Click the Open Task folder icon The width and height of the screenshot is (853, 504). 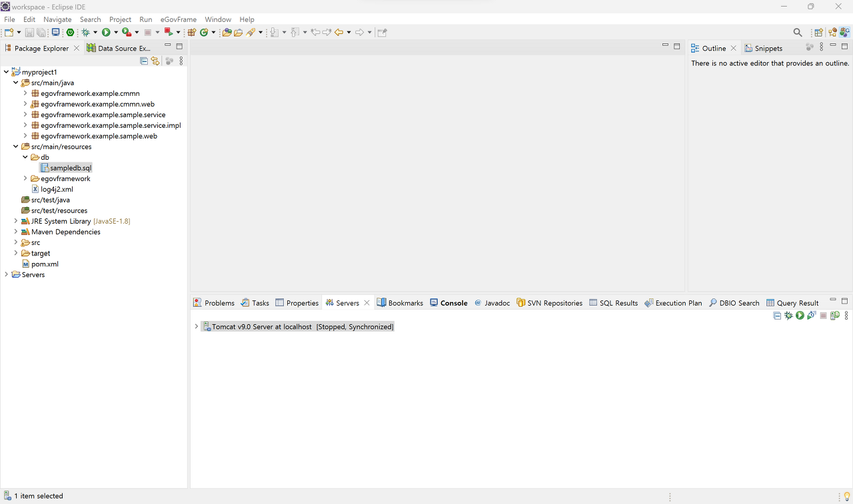coord(238,32)
